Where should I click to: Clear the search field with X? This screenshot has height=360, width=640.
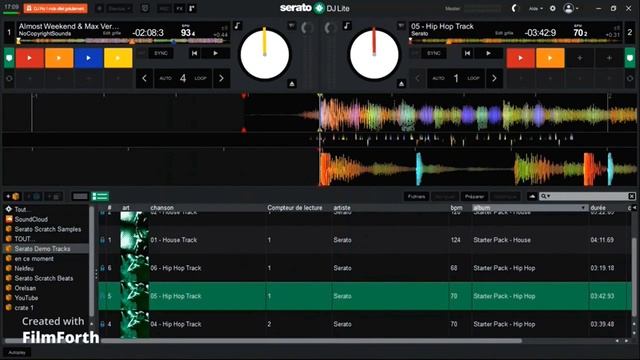(631, 196)
